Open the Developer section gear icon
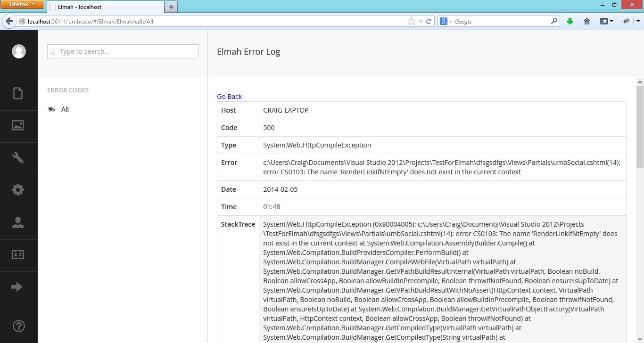Image resolution: width=644 pixels, height=343 pixels. pyautogui.click(x=18, y=190)
